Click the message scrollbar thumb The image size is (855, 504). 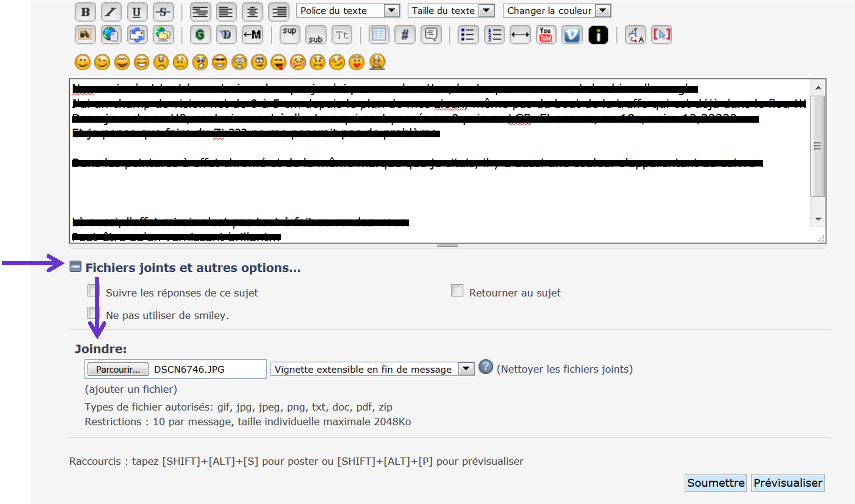[x=818, y=146]
